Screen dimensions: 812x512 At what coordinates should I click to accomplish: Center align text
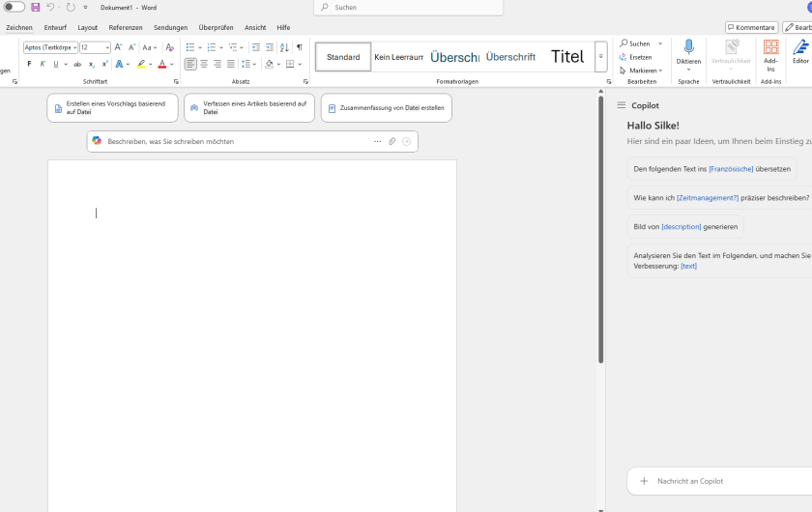click(x=204, y=64)
